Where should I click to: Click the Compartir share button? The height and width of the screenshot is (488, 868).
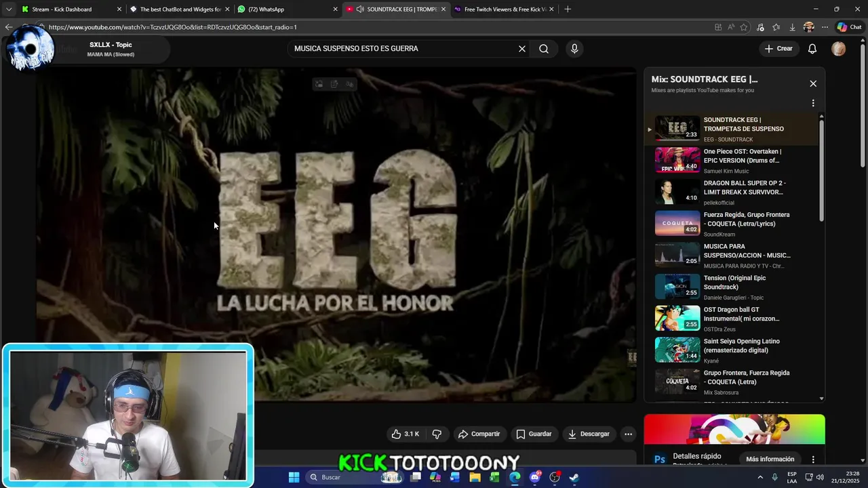479,434
